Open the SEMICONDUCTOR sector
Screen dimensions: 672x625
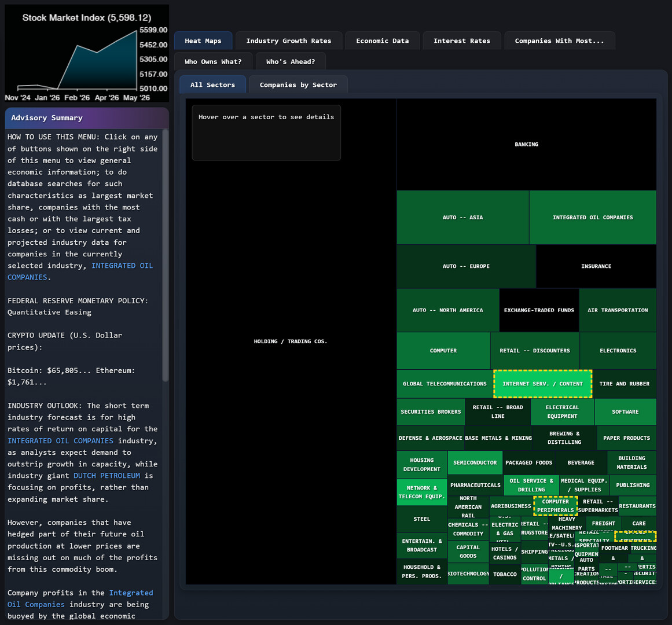(x=475, y=462)
